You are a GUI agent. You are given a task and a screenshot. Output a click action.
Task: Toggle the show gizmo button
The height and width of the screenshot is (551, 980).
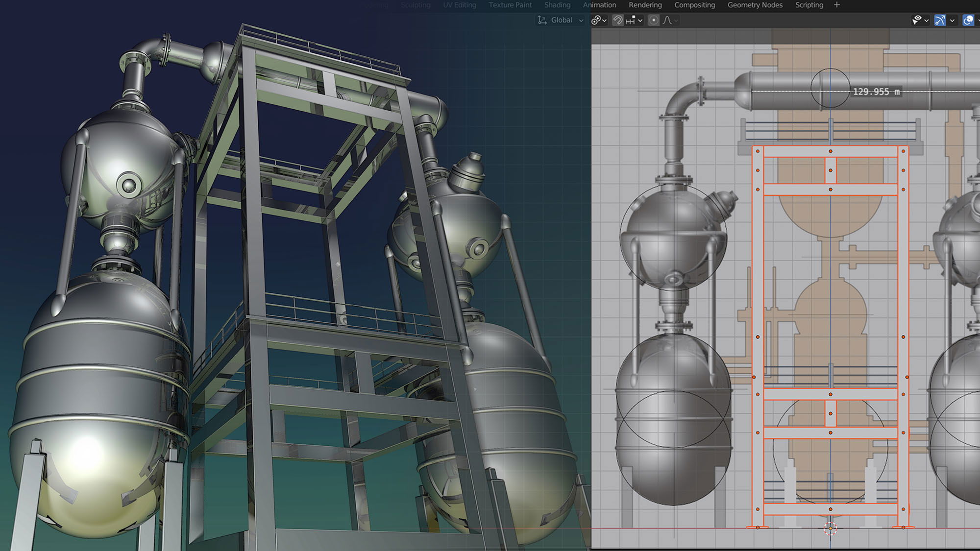[940, 20]
